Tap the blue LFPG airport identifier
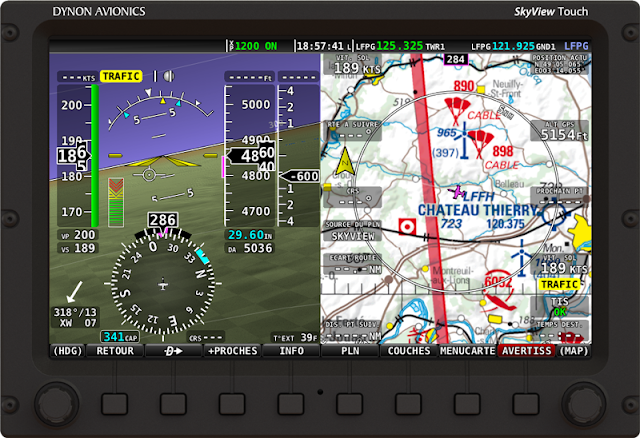Screen dimensions: 640x438 coord(576,46)
